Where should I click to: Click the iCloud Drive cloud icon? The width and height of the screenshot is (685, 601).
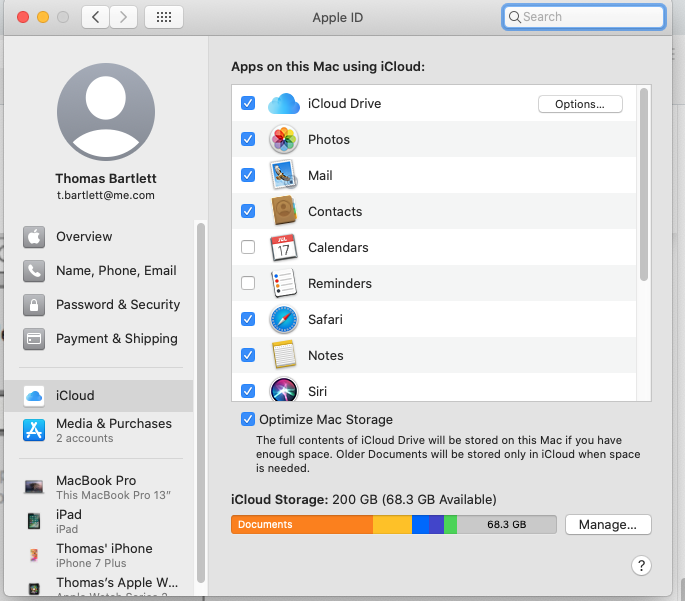tap(284, 104)
